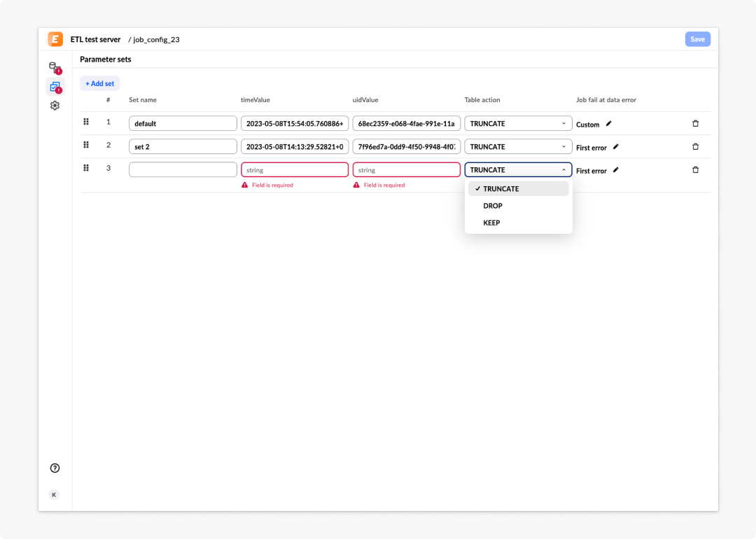Screen dimensions: 756x539
Task: Click the Save button
Action: (x=698, y=39)
